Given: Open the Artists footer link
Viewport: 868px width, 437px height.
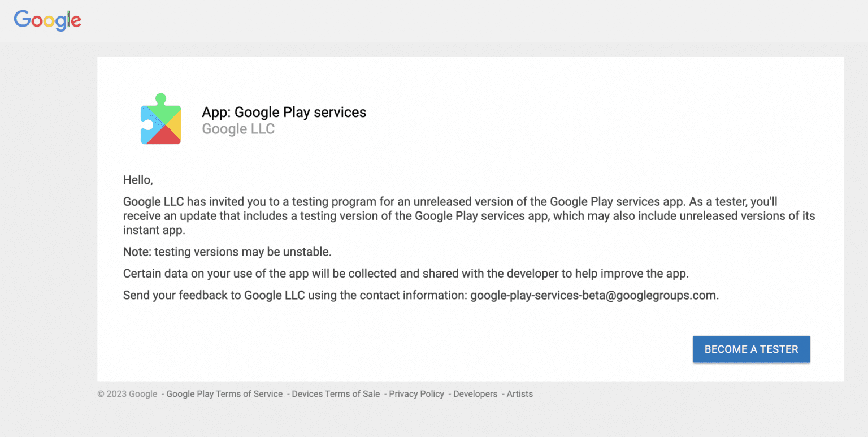Looking at the screenshot, I should [519, 394].
